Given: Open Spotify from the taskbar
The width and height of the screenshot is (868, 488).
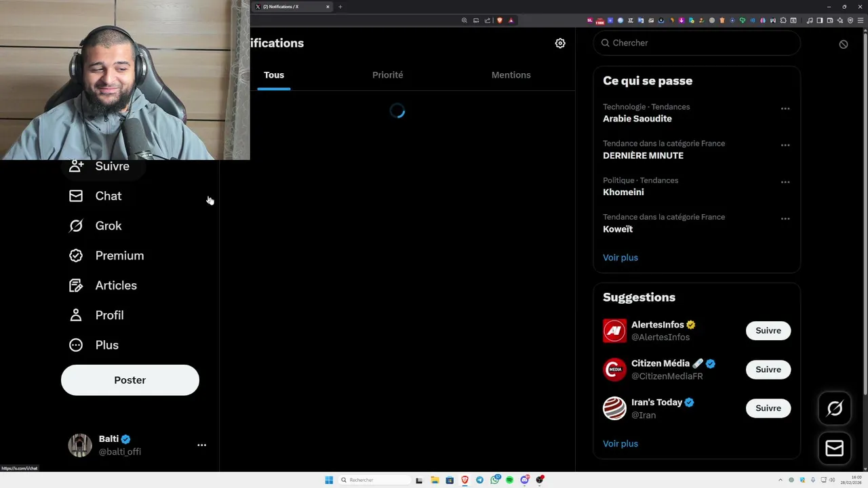Looking at the screenshot, I should click(509, 480).
